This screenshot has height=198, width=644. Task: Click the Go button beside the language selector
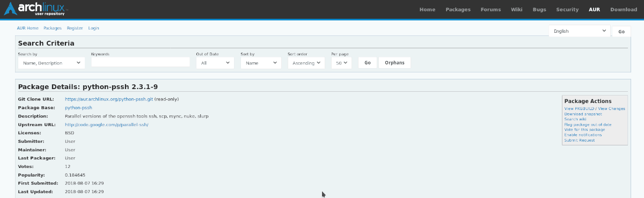pyautogui.click(x=621, y=32)
